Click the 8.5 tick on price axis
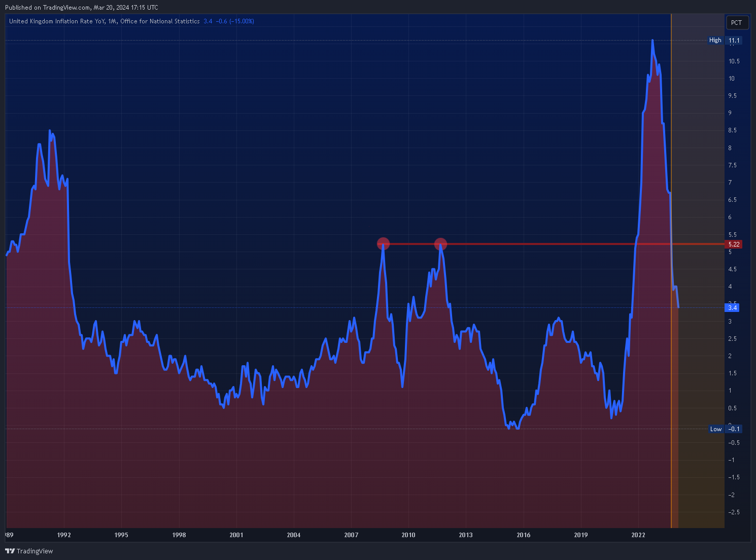 tap(733, 130)
